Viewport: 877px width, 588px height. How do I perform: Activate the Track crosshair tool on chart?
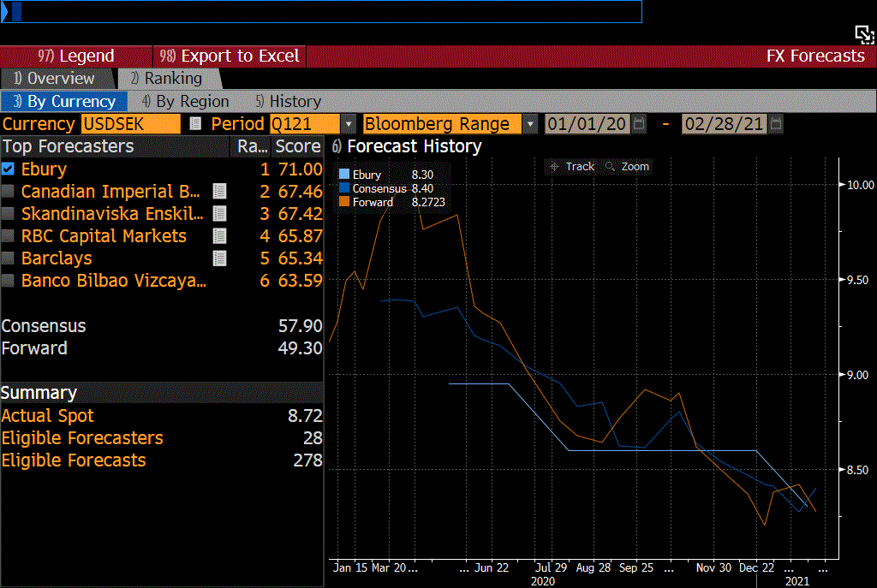[571, 167]
